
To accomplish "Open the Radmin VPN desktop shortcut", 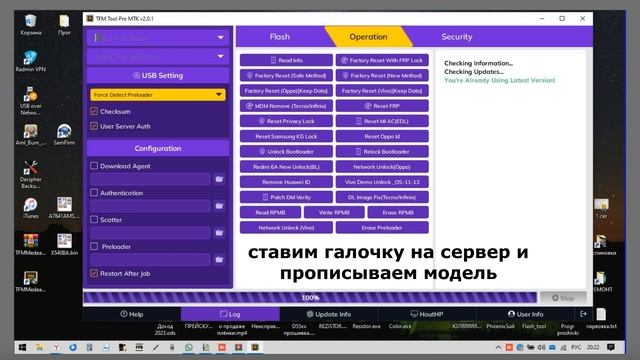I will 31,61.
